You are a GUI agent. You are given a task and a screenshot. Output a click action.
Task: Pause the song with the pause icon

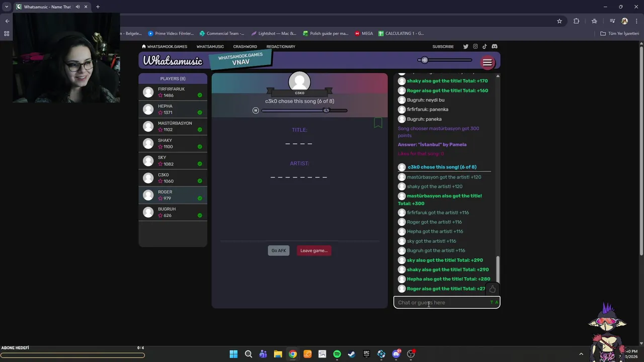(x=256, y=110)
